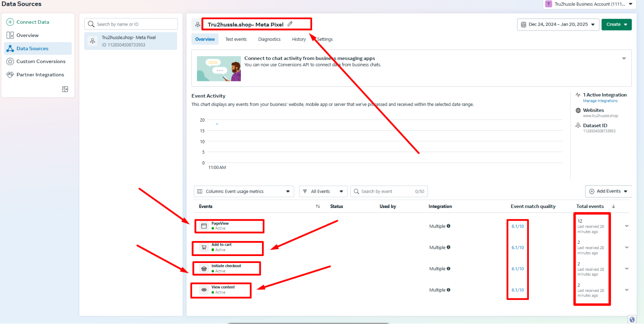Collapse the sidebar using panel toggle icon
Screen dimensions: 644x324
[x=65, y=89]
